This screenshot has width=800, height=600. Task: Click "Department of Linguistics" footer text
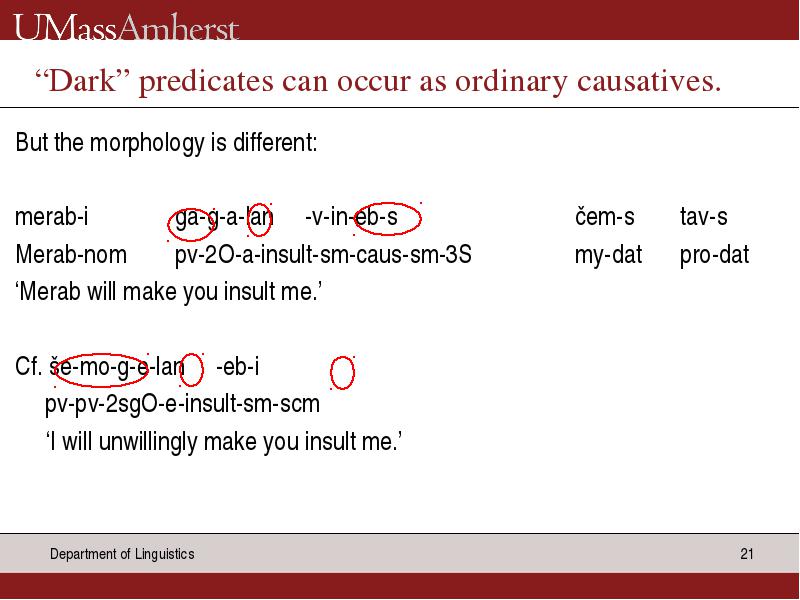(122, 554)
